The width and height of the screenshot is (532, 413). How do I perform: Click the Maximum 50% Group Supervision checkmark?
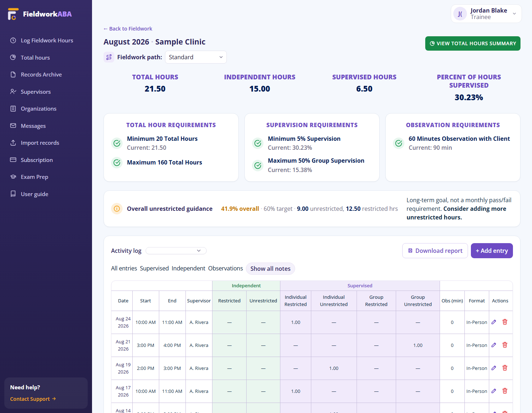coord(258,166)
